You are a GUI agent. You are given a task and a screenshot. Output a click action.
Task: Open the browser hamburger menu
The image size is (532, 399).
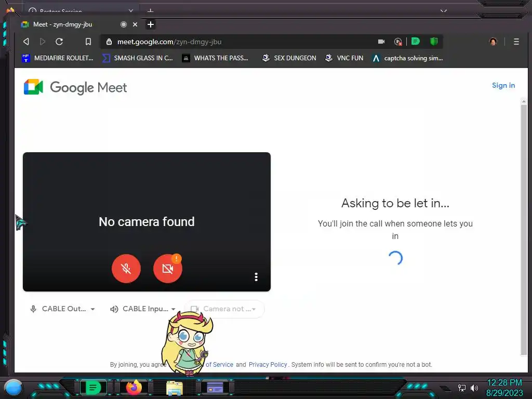pyautogui.click(x=516, y=42)
